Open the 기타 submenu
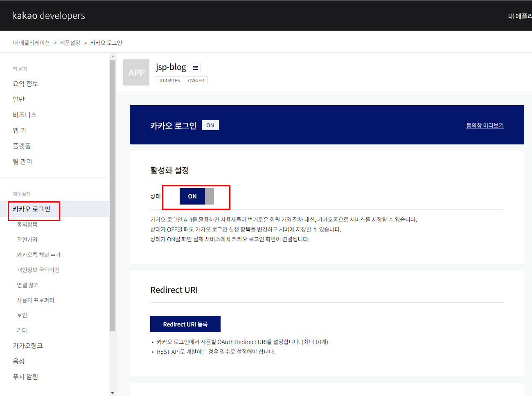Viewport: 532px width, 396px height. pos(22,330)
